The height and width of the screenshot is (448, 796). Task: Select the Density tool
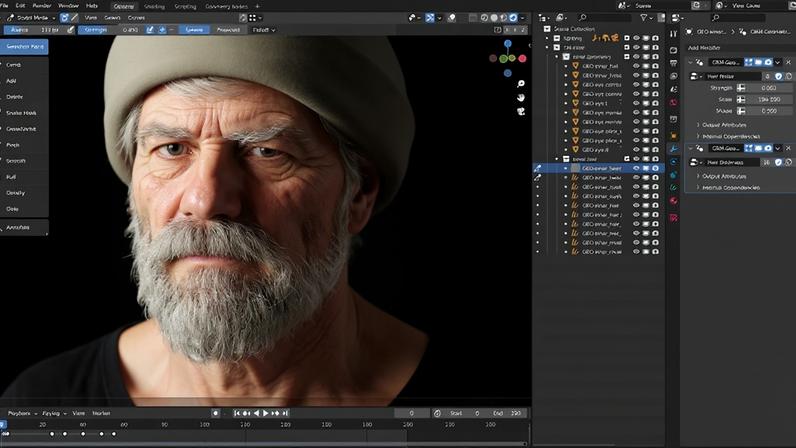(24, 193)
